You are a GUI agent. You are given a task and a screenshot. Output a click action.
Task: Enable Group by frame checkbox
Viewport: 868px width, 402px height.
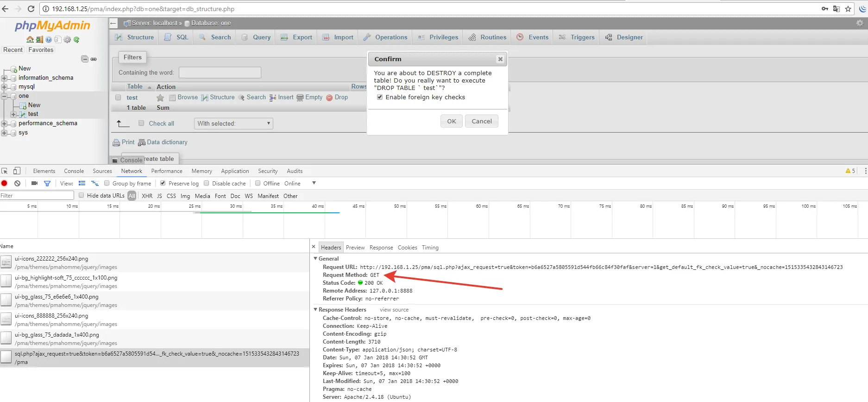point(107,183)
